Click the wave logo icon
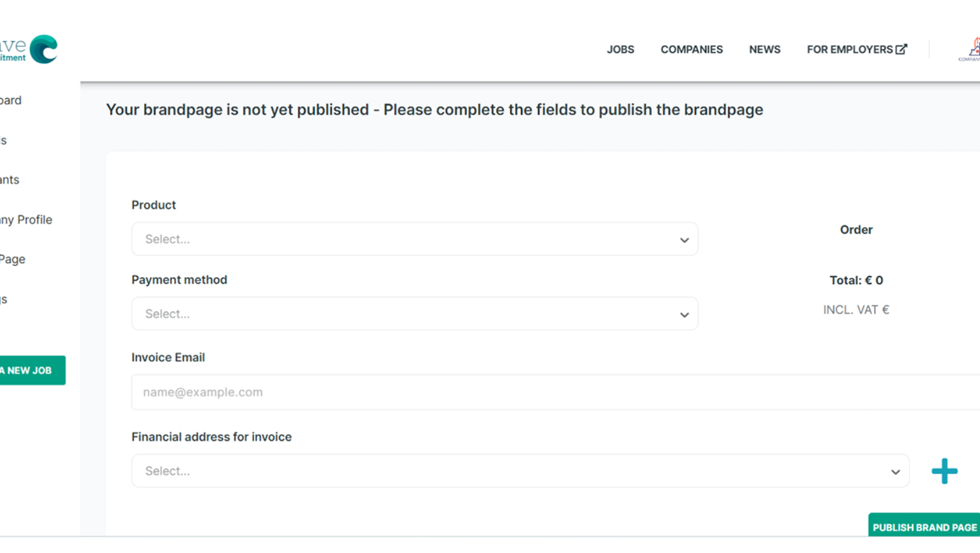The height and width of the screenshot is (553, 980). click(x=44, y=49)
